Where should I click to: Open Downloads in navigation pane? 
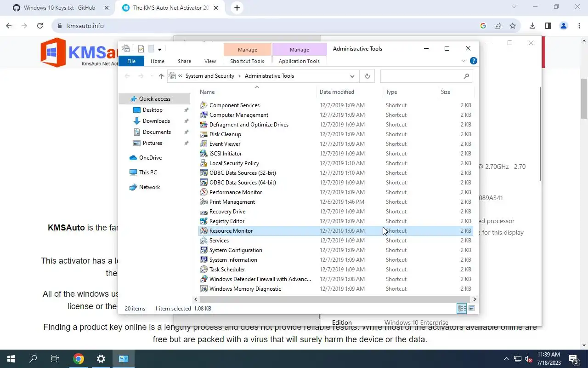[x=156, y=121]
